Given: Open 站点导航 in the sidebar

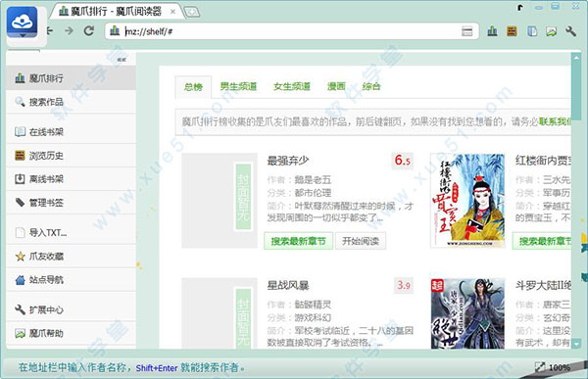Looking at the screenshot, I should (71, 280).
